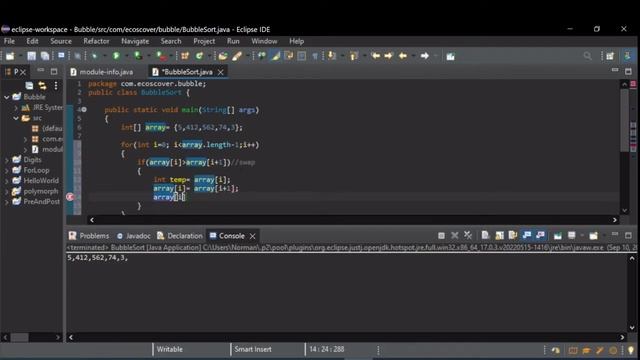
Task: Close the Console view tab
Action: (x=253, y=236)
